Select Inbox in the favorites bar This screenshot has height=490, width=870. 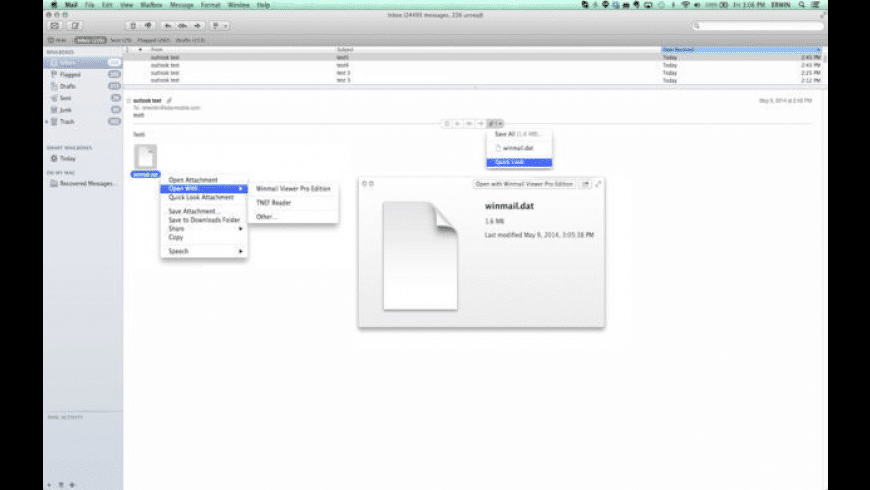pos(90,41)
